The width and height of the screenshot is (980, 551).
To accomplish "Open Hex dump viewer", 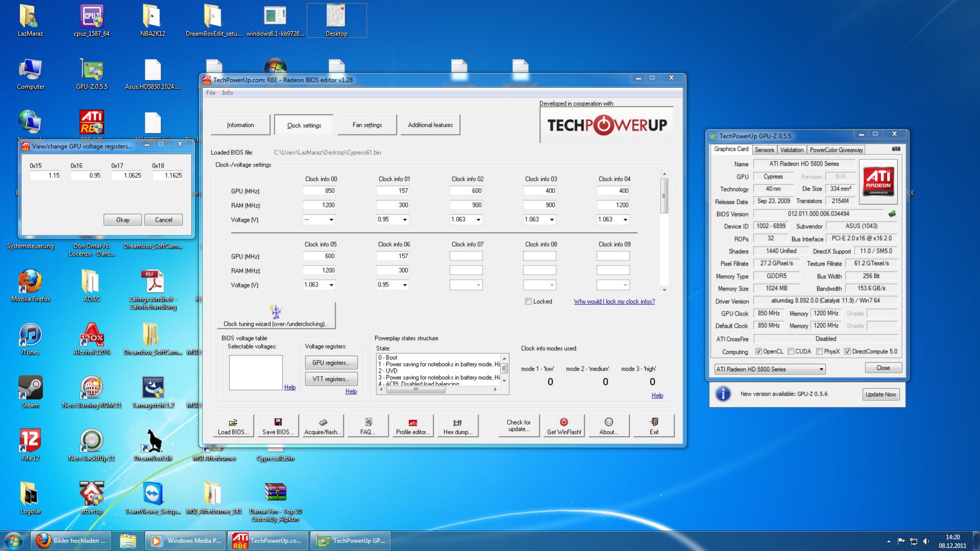I will (458, 426).
